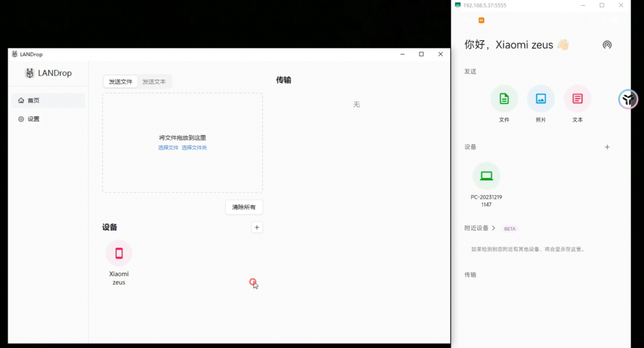
Task: Expand the 附近设备 section chevron
Action: tap(494, 228)
